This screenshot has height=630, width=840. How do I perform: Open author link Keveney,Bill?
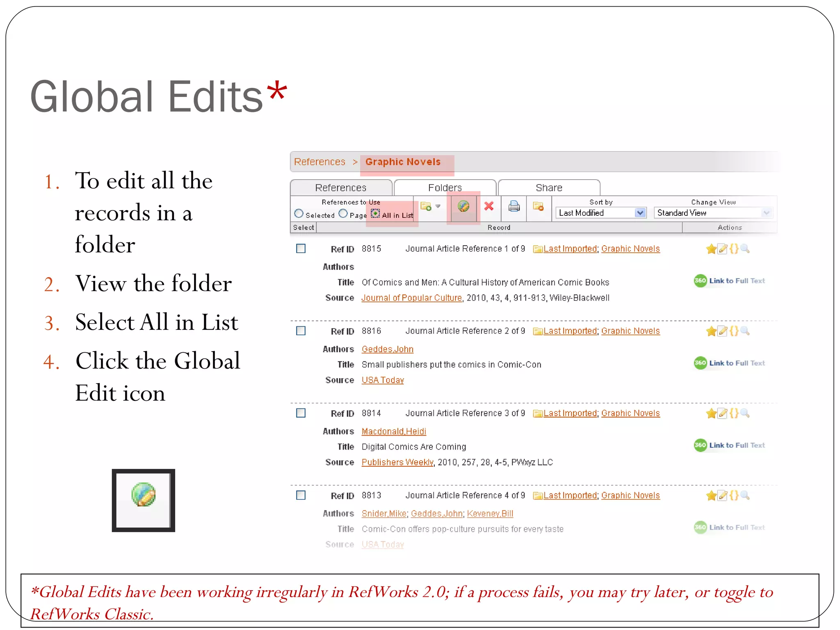click(490, 514)
